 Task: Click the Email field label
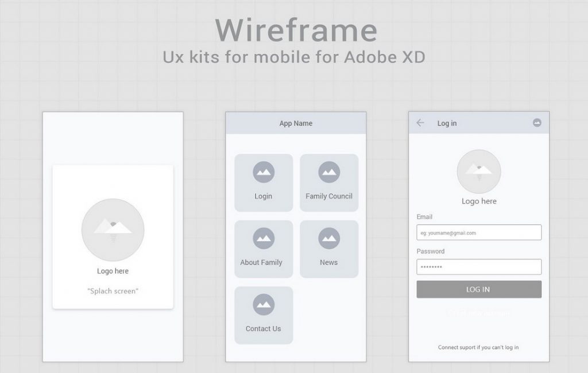click(424, 217)
